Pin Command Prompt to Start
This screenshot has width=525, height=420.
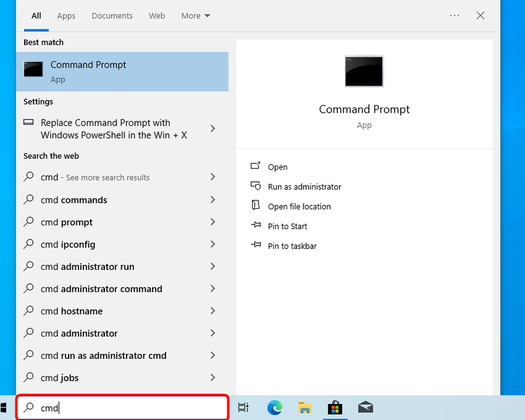pos(288,226)
